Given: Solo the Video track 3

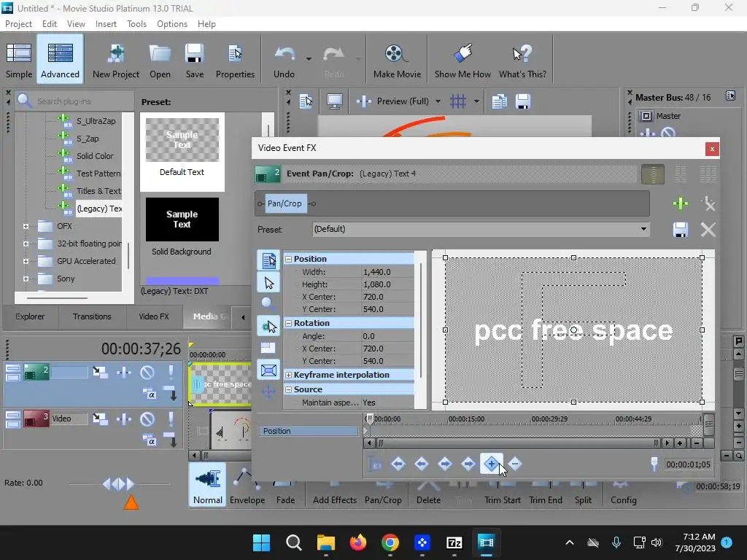Looking at the screenshot, I should pos(171,419).
